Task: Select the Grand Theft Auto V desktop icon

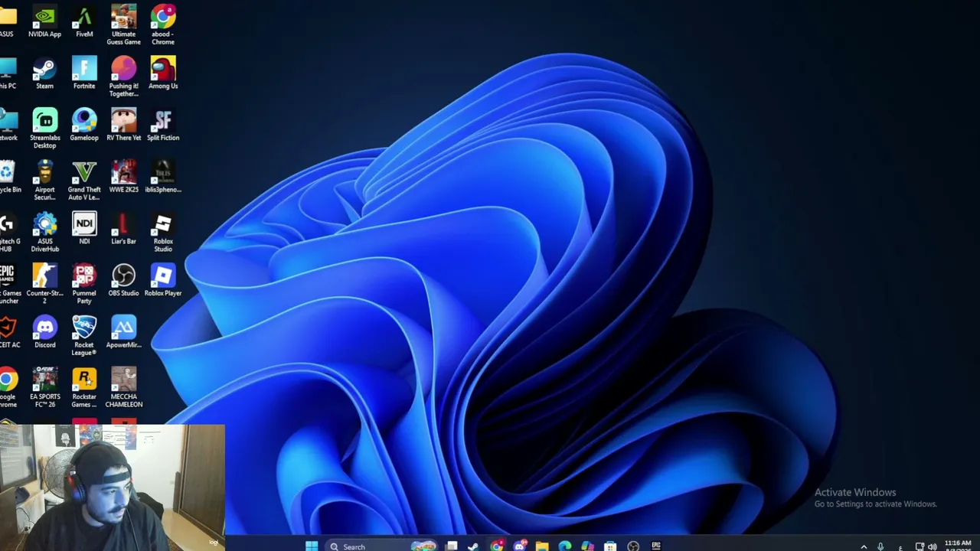Action: pyautogui.click(x=84, y=181)
